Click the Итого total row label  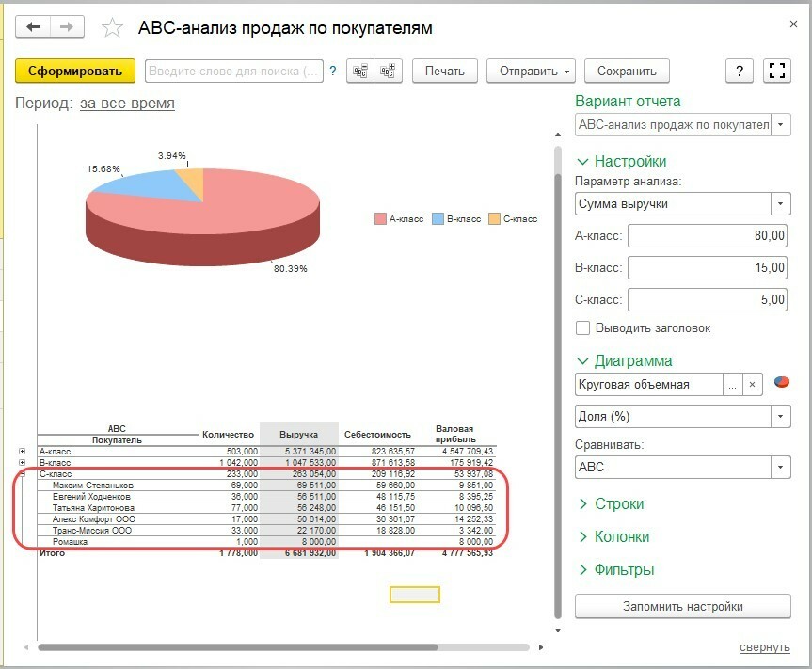coord(53,553)
